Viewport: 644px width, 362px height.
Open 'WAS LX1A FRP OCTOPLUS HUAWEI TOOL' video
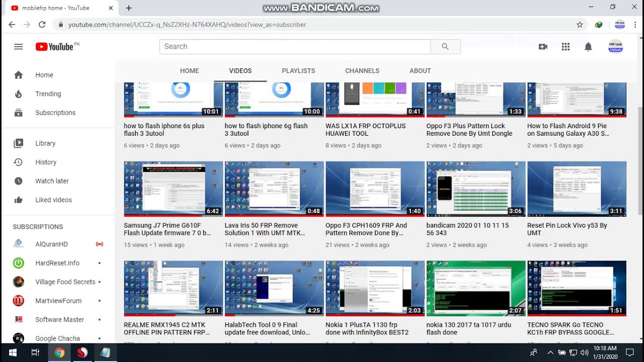pos(365,130)
